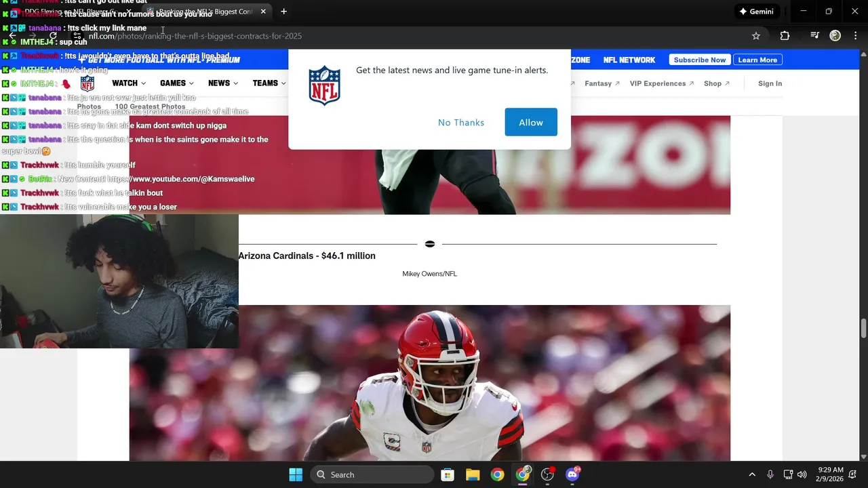Click the taskbar Search box
The height and width of the screenshot is (488, 868).
coord(372,474)
